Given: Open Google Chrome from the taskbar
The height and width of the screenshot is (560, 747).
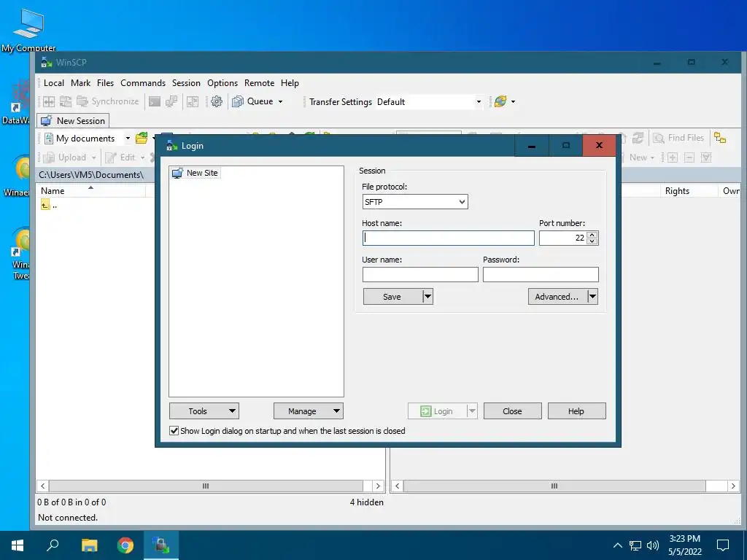Looking at the screenshot, I should click(x=125, y=545).
